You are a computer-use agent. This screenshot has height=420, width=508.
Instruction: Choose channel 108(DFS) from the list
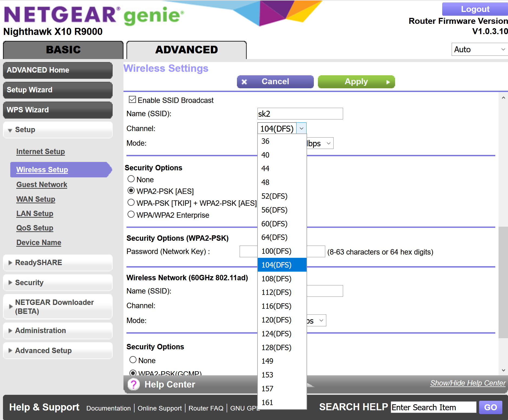point(282,279)
